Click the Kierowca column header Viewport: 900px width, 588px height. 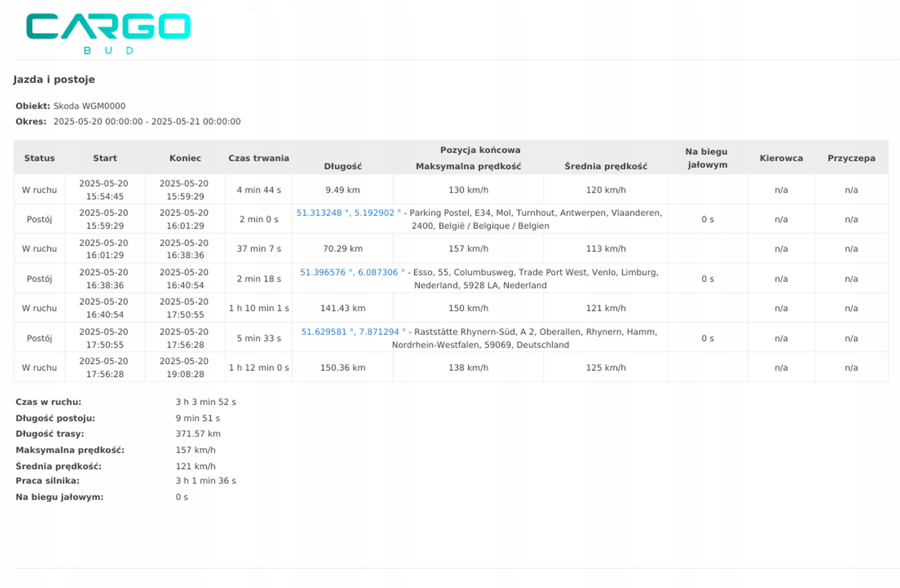click(781, 158)
